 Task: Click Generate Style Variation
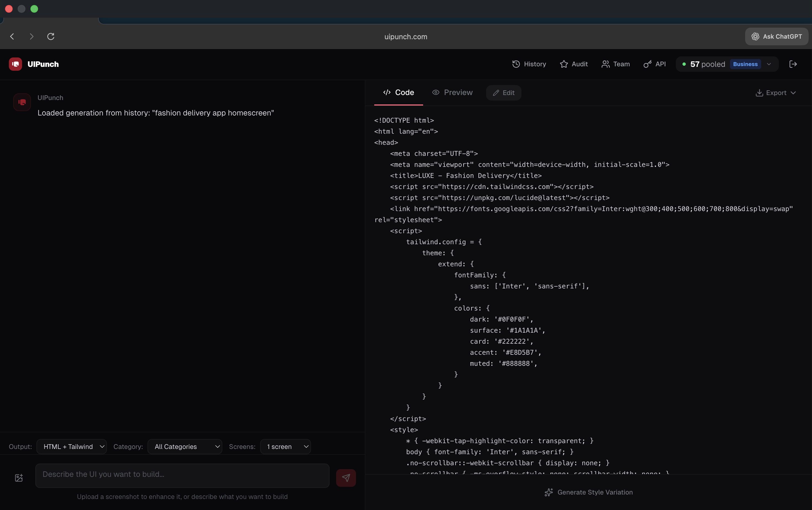tap(589, 492)
